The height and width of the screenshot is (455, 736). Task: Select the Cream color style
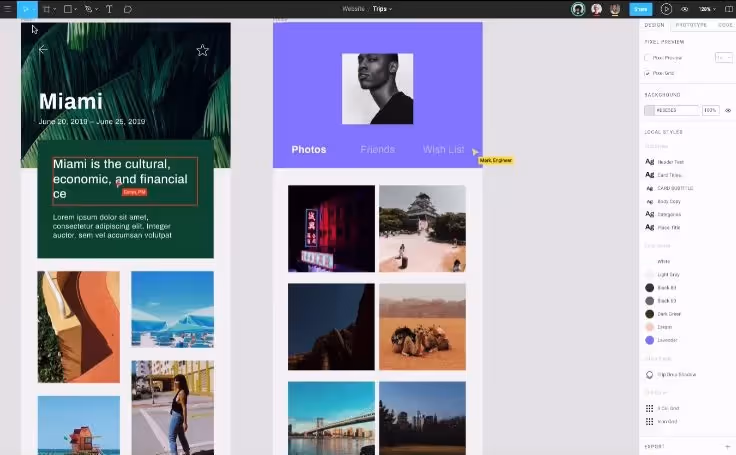(659, 327)
